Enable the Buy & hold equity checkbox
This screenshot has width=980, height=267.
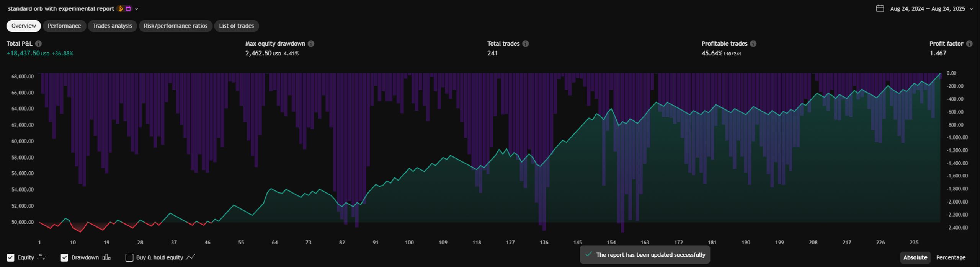click(x=129, y=258)
